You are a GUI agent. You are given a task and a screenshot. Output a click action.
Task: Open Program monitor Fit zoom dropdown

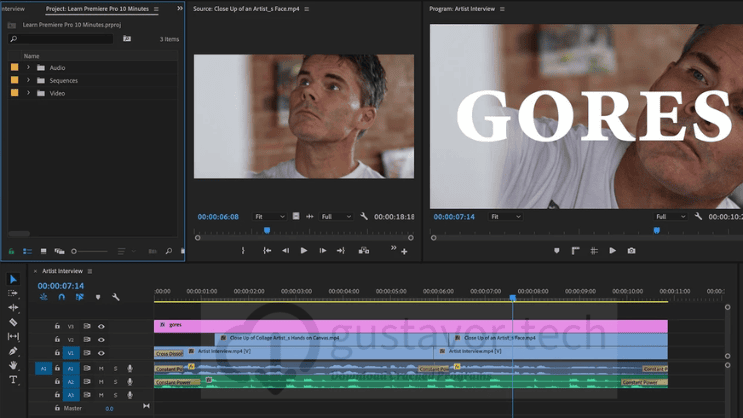[506, 217]
